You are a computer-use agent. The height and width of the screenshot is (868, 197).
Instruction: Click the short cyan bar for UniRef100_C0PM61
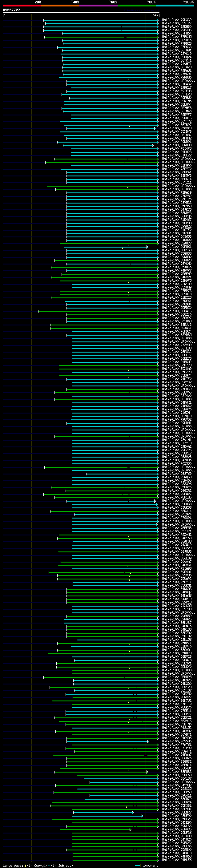coord(106,247)
